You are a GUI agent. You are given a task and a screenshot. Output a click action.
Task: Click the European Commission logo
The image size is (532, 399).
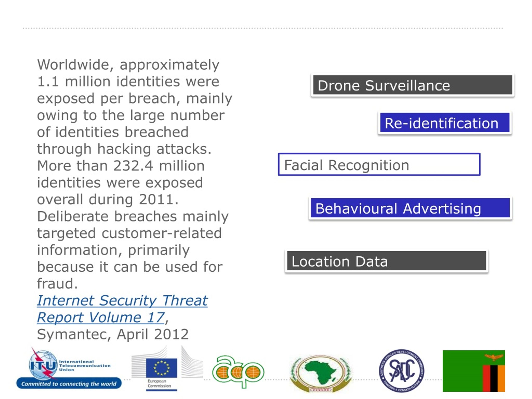pyautogui.click(x=167, y=368)
